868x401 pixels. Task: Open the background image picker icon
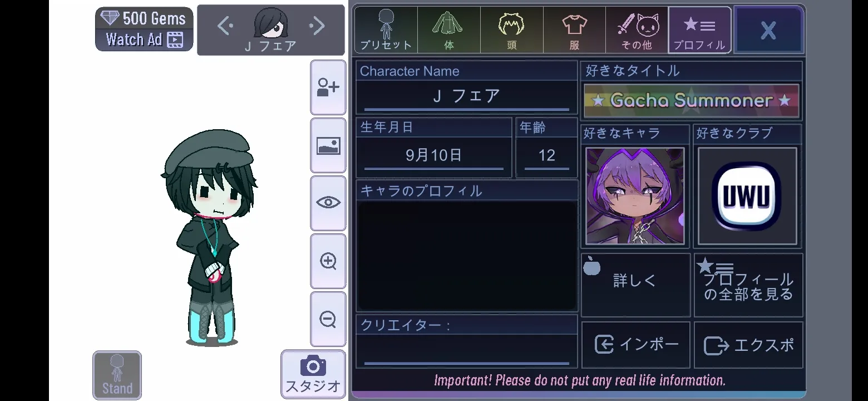click(328, 146)
